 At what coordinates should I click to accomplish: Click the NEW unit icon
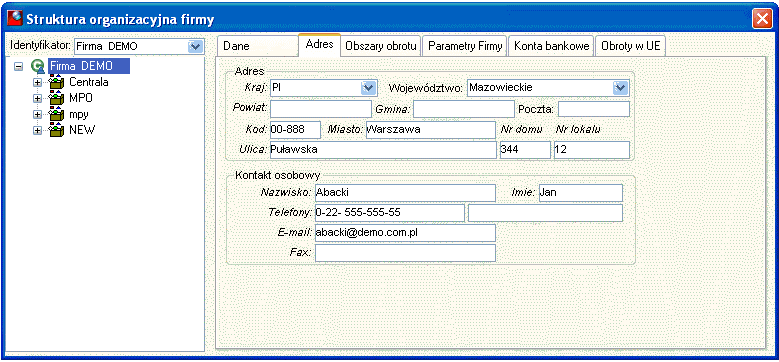57,130
